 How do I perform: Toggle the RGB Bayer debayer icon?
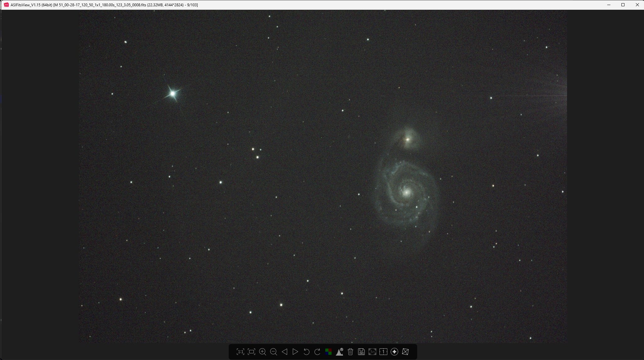[x=328, y=352]
